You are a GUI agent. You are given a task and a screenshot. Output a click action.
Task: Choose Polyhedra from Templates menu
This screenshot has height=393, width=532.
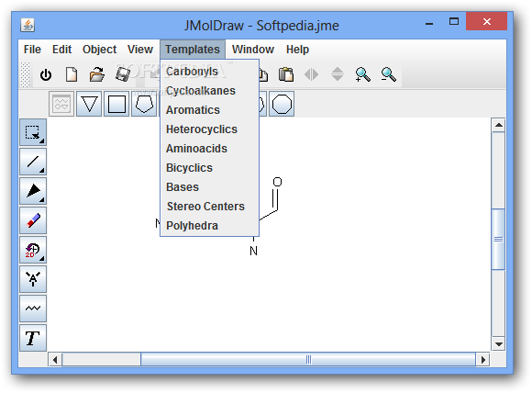tap(209, 226)
